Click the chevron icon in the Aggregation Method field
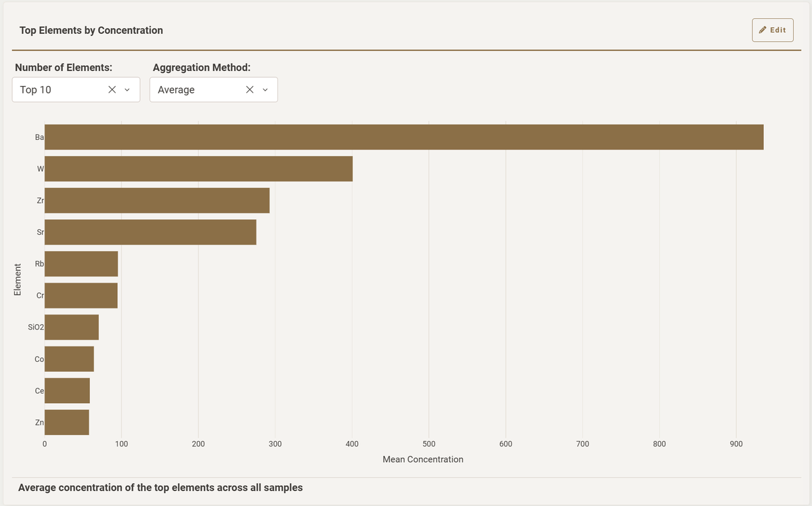 (x=265, y=90)
